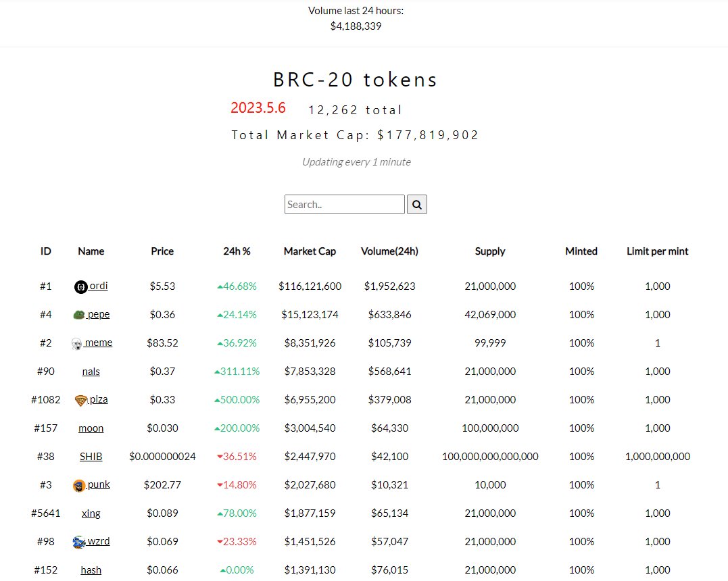Select punk supply 10,000
728x581 pixels.
[x=490, y=484]
